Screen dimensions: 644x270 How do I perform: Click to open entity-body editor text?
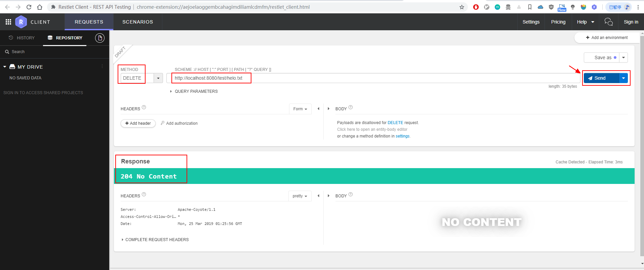click(372, 129)
